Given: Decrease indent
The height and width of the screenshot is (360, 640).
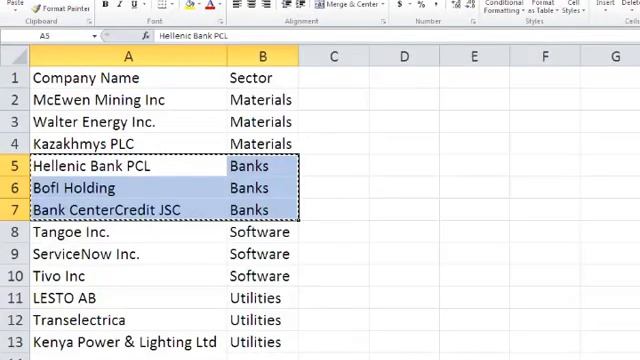Looking at the screenshot, I should 287,4.
